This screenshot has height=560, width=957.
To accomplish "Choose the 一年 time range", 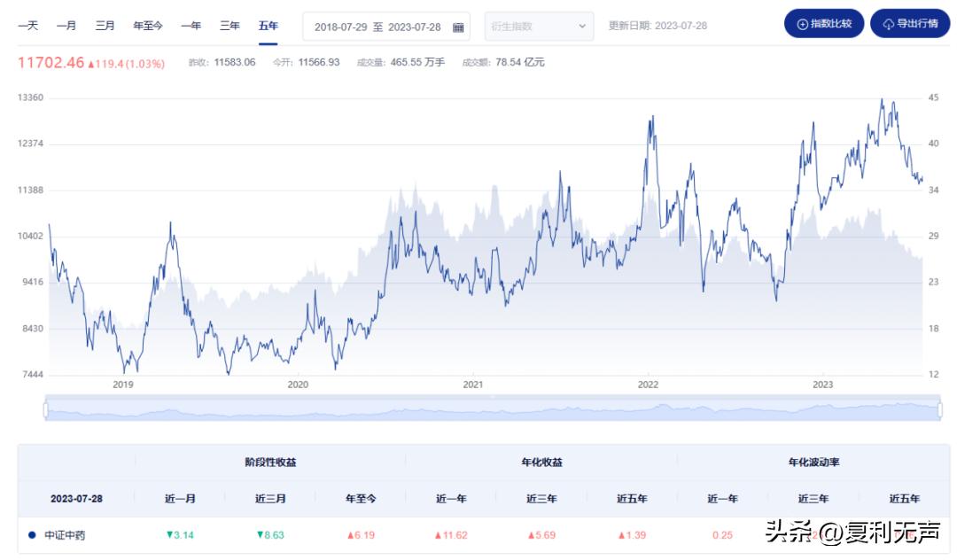I will 190,27.
